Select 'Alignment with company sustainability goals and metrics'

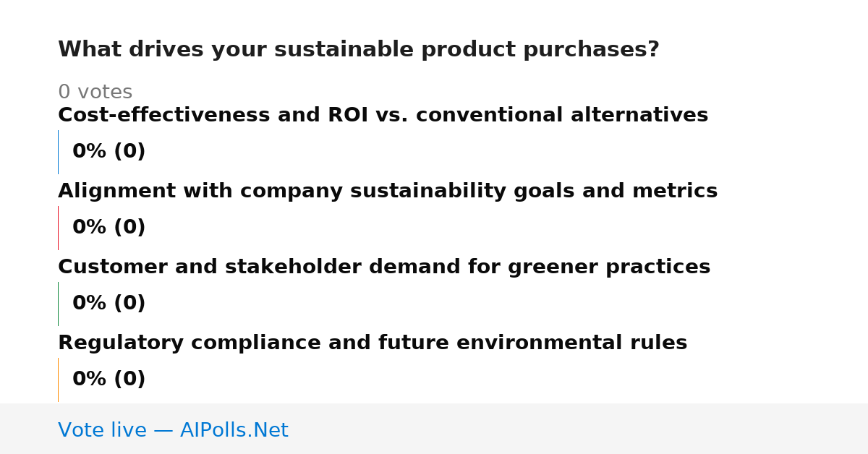tap(388, 191)
